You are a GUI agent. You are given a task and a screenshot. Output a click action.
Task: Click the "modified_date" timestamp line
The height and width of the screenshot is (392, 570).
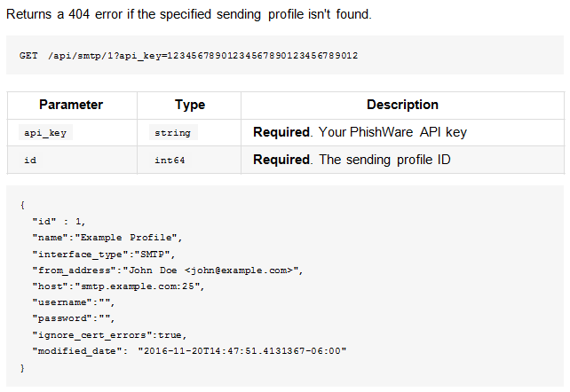[x=189, y=351]
